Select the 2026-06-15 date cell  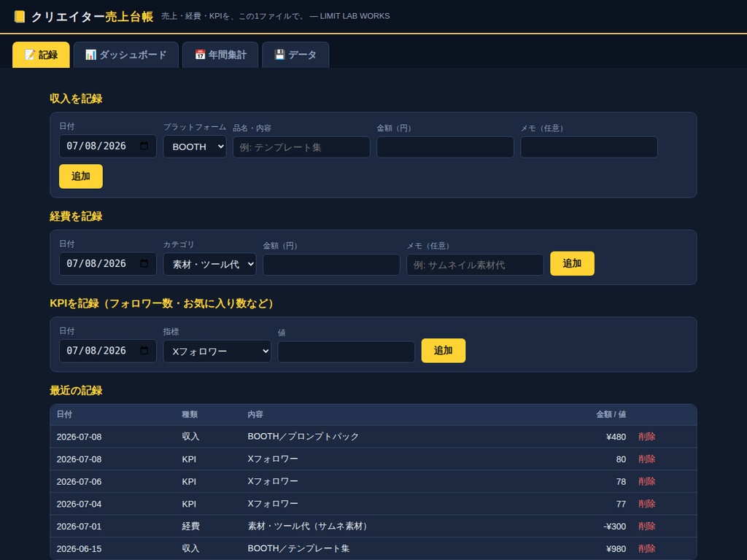[x=79, y=548]
